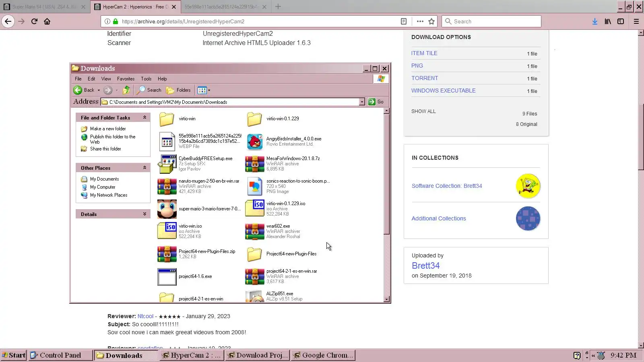Select the WEBP file icon

(167, 142)
